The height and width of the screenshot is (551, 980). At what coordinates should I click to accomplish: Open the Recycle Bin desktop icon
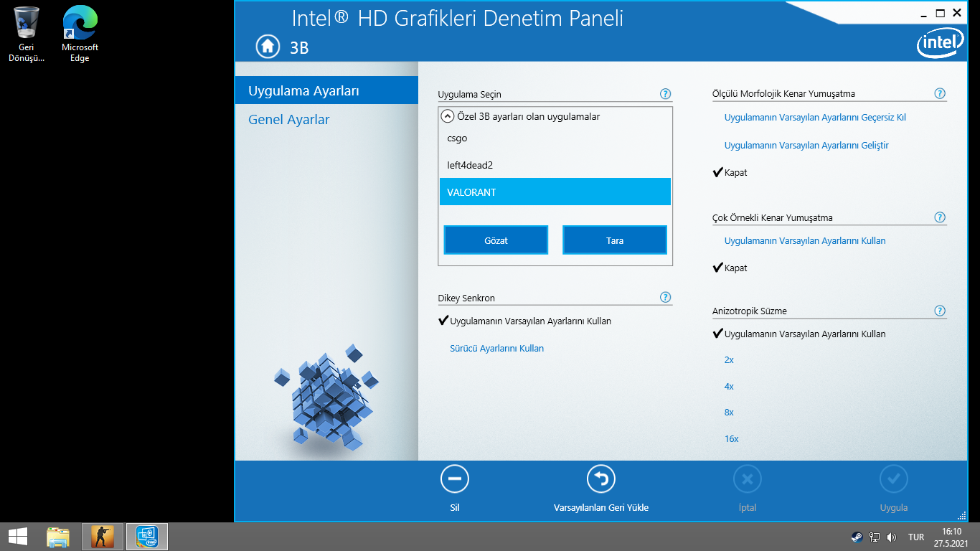click(27, 34)
